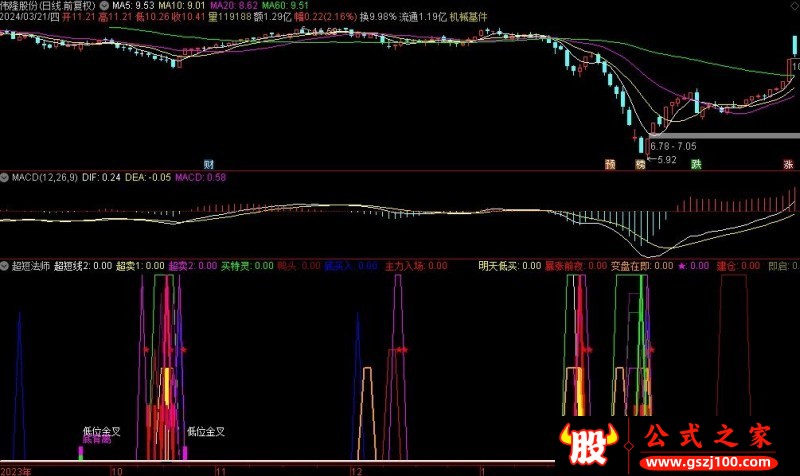800x476 pixels.
Task: Click the green 买特灵: 0.00 label
Action: [x=247, y=266]
